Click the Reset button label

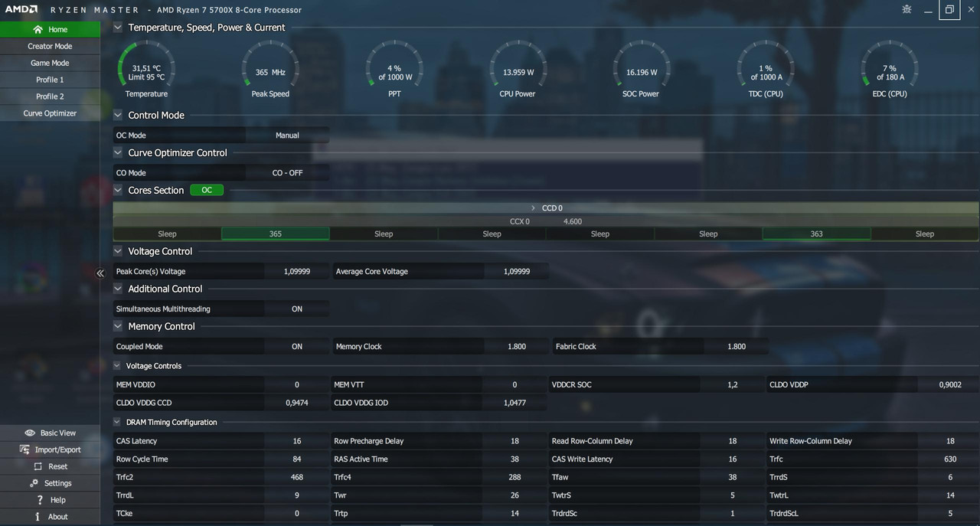point(58,466)
